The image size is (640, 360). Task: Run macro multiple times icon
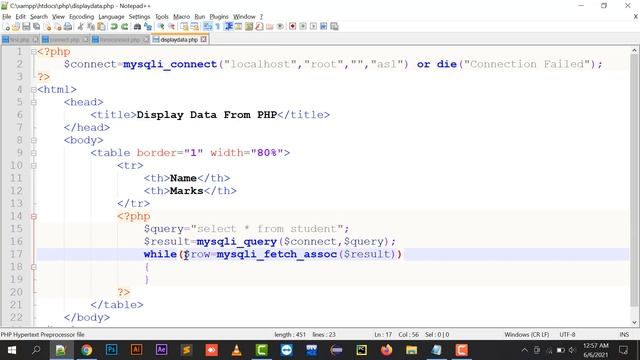324,27
